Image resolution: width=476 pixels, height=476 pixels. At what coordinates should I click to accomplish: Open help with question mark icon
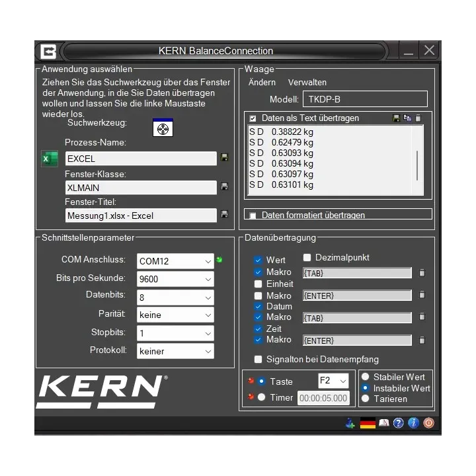398,423
